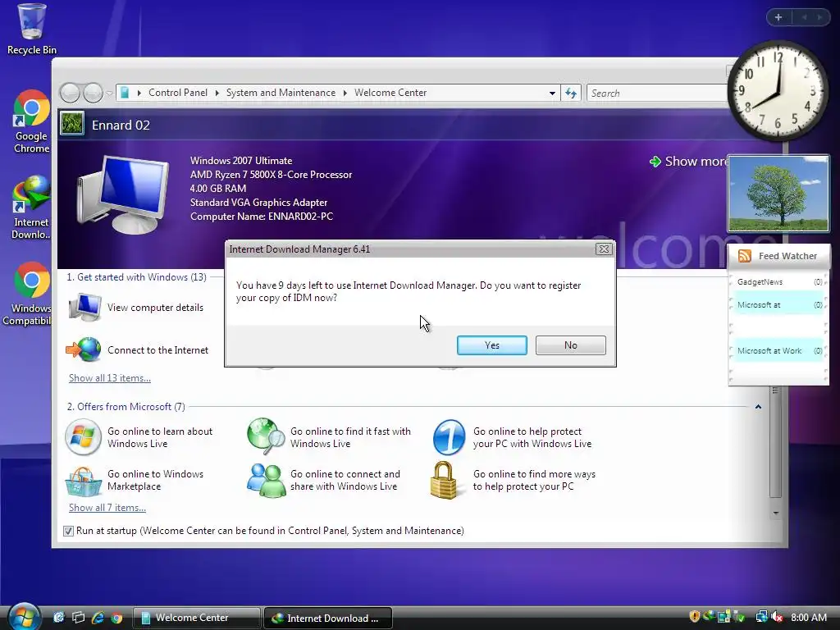Click the security shield alert tray icon
This screenshot has height=630, width=840.
coord(695,617)
